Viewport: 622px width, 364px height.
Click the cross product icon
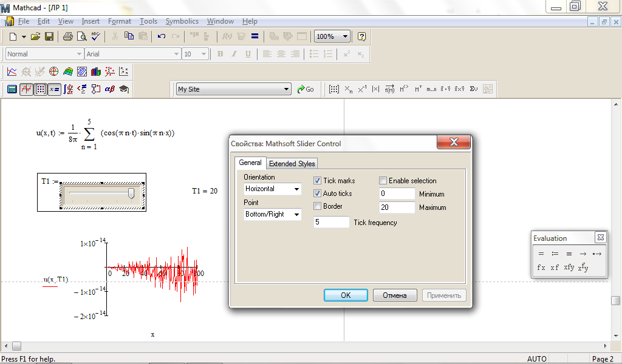(x=459, y=89)
